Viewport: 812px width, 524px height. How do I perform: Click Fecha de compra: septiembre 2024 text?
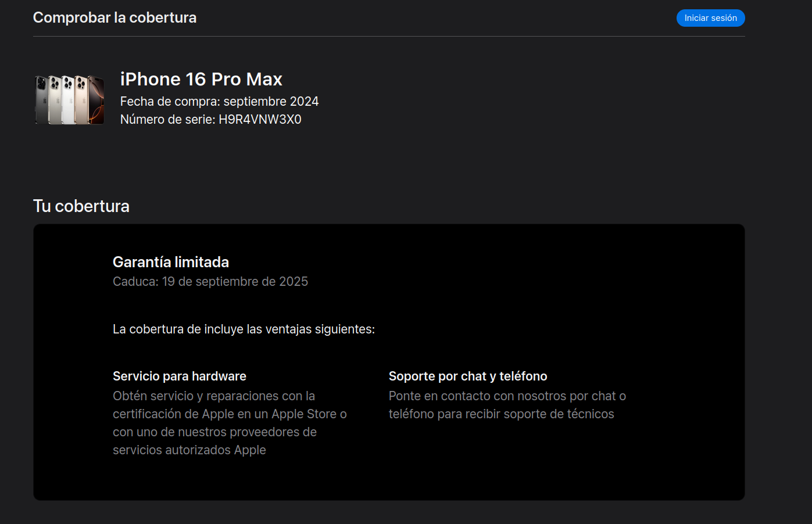(219, 102)
